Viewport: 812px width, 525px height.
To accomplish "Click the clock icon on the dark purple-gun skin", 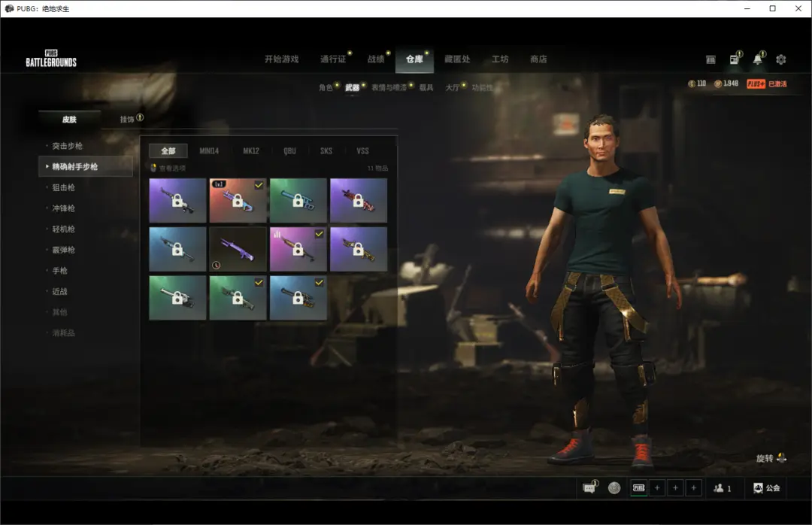I will click(x=217, y=265).
